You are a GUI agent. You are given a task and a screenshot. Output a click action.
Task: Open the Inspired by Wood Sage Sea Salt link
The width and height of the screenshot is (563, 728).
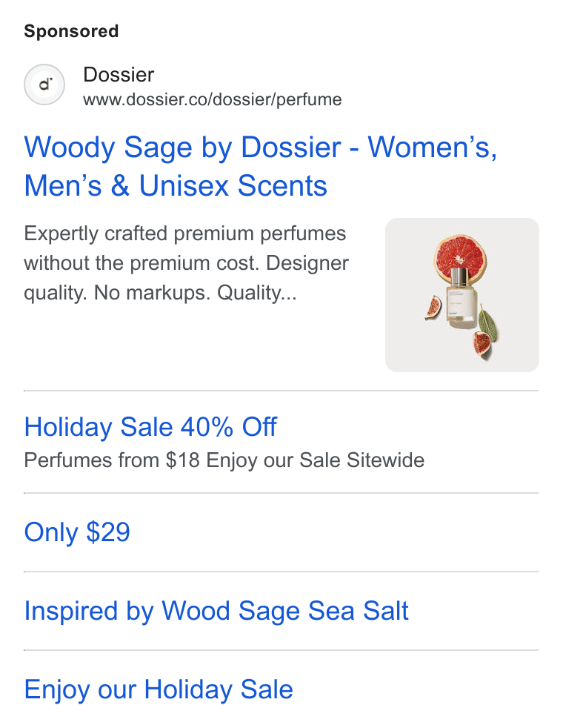pyautogui.click(x=216, y=611)
